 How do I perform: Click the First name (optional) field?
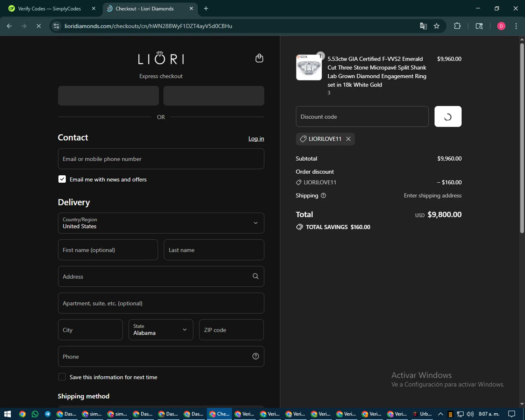tap(108, 250)
